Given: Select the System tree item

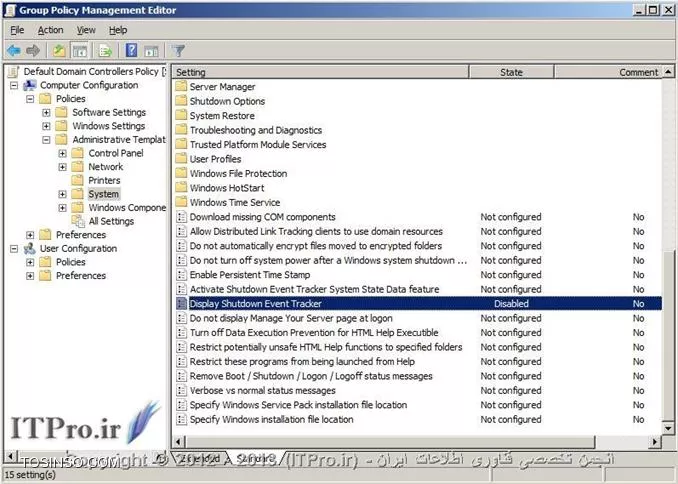Looking at the screenshot, I should tap(103, 194).
